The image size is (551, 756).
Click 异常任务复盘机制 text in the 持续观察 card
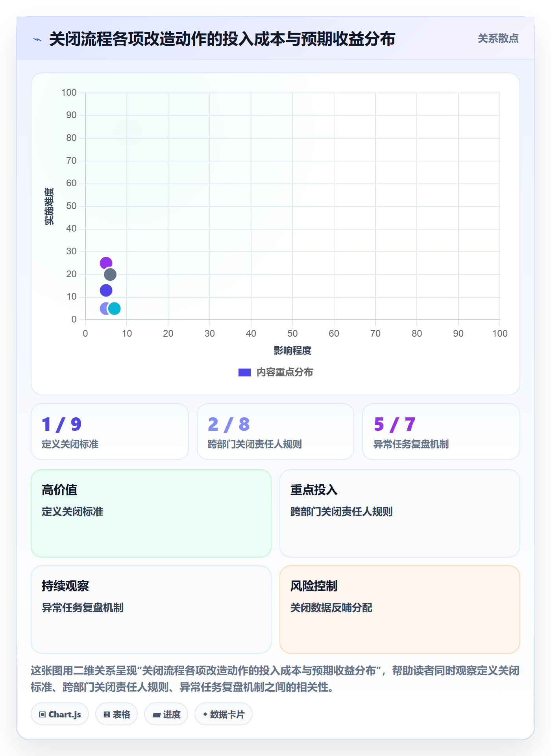point(83,608)
